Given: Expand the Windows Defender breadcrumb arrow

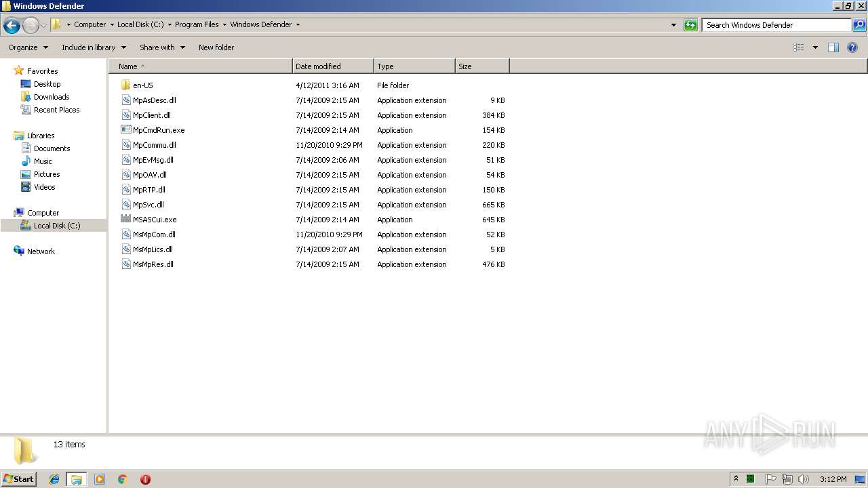Looking at the screenshot, I should point(298,24).
